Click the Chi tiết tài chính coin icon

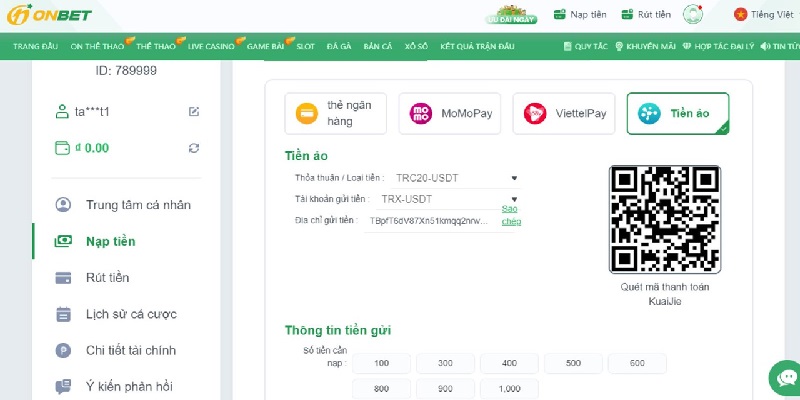click(63, 351)
